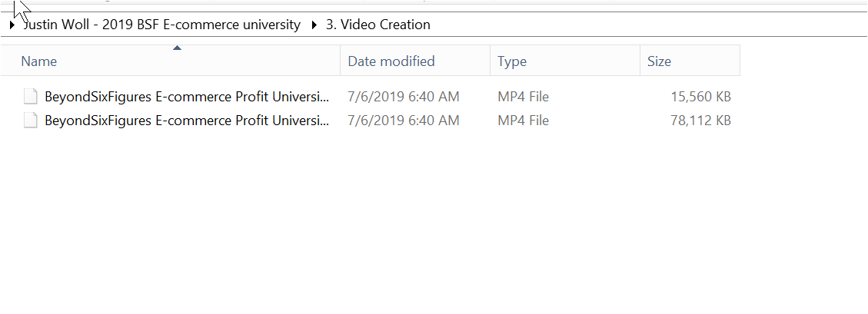Click the modified date of the 78,112 KB file
This screenshot has height=314, width=868.
point(404,121)
